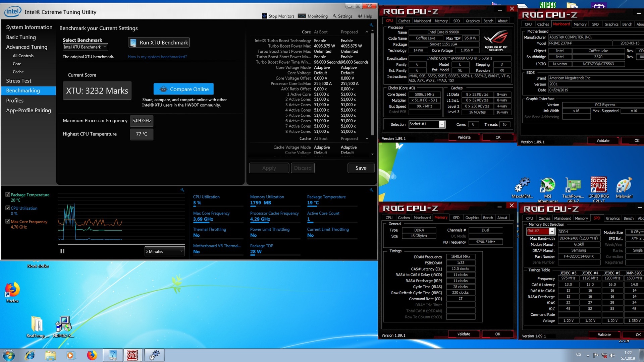Click Stop Monitors icon in XTU toolbar
This screenshot has width=644, height=362.
(264, 16)
